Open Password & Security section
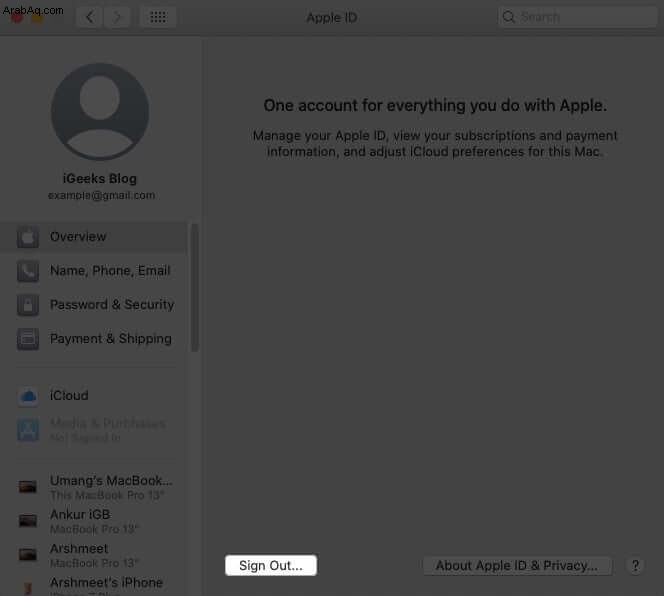This screenshot has width=664, height=596. coord(93,305)
